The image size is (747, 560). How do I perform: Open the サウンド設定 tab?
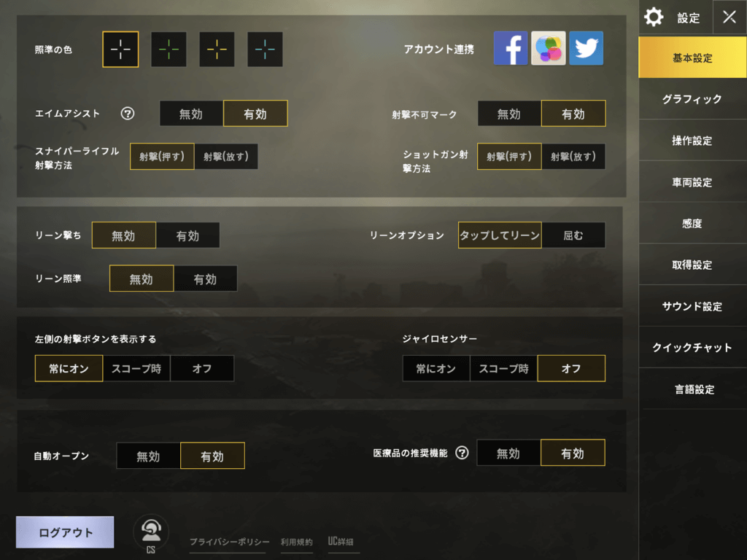click(692, 306)
